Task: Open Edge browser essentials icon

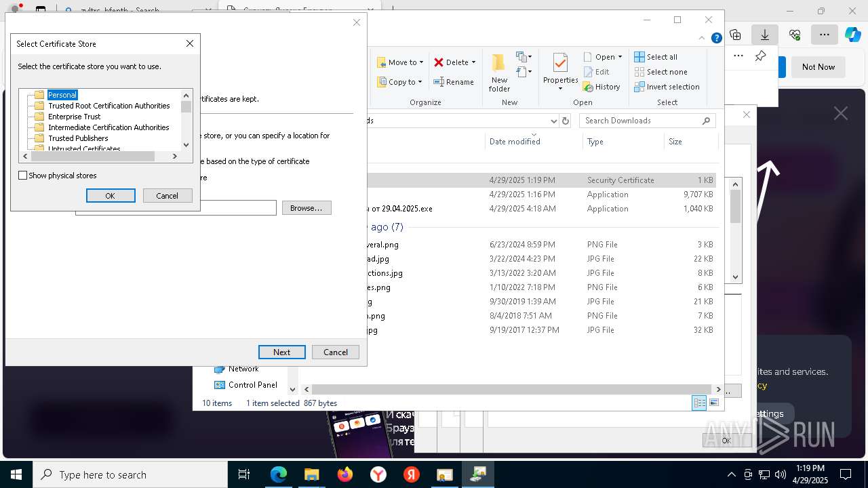Action: [795, 35]
